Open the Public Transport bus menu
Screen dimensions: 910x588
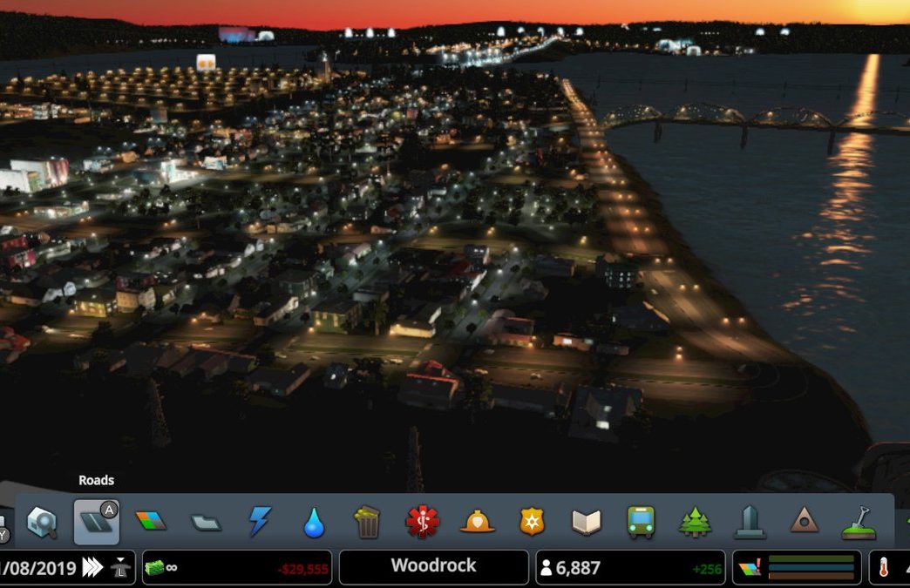[641, 522]
